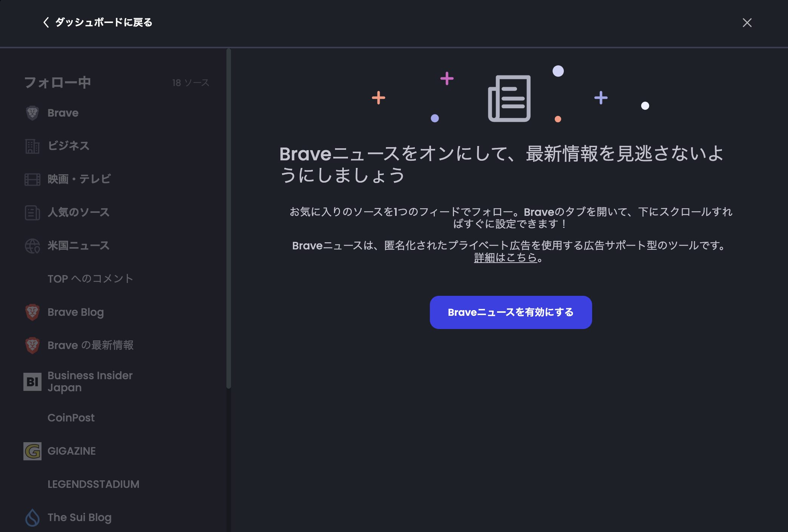Click the Sui droplet logo icon

point(32,517)
